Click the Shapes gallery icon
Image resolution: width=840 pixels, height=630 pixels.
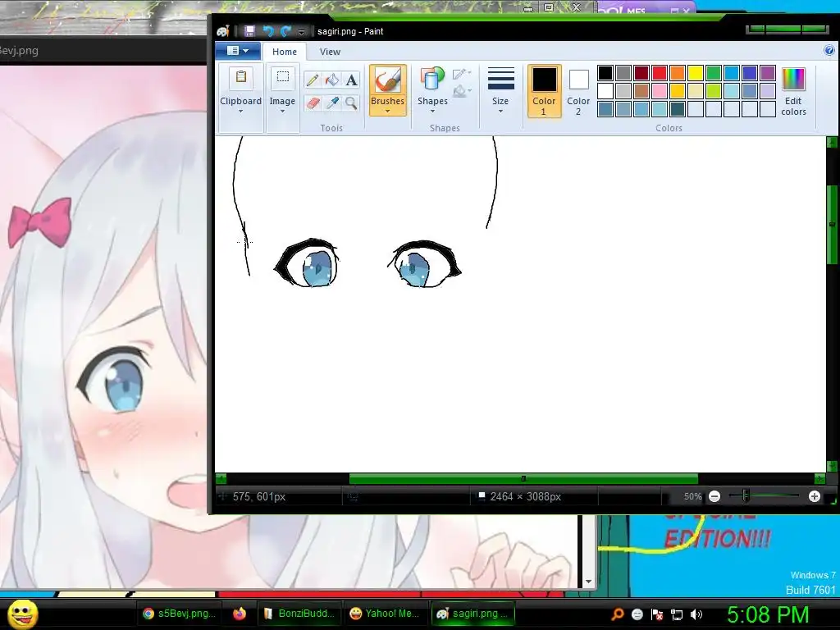[432, 80]
